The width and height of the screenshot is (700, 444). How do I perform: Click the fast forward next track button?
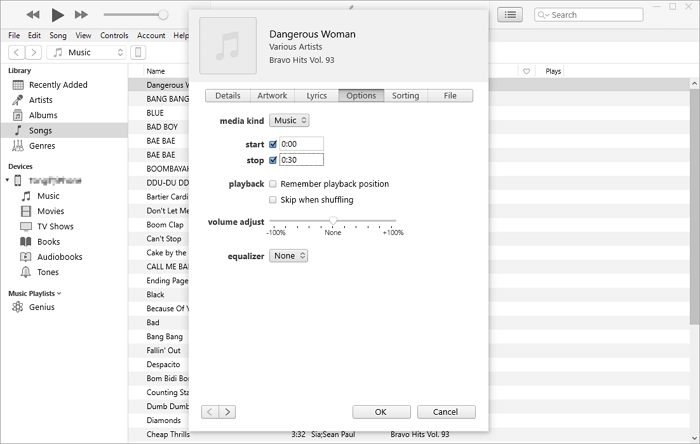(81, 15)
